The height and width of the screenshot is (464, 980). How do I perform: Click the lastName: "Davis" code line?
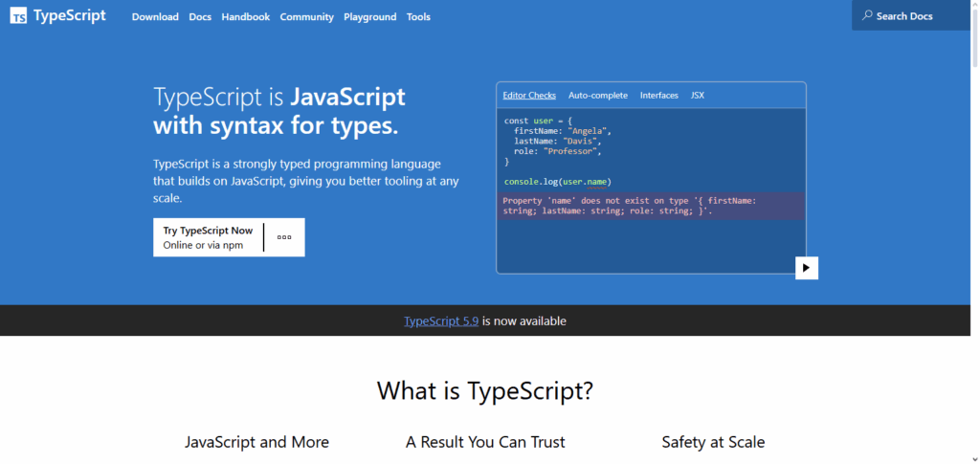[558, 142]
